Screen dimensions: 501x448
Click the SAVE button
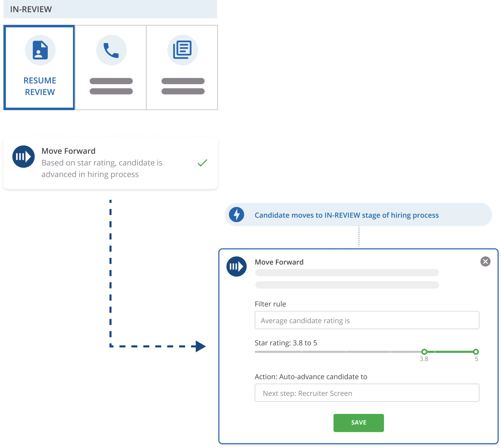tap(358, 423)
